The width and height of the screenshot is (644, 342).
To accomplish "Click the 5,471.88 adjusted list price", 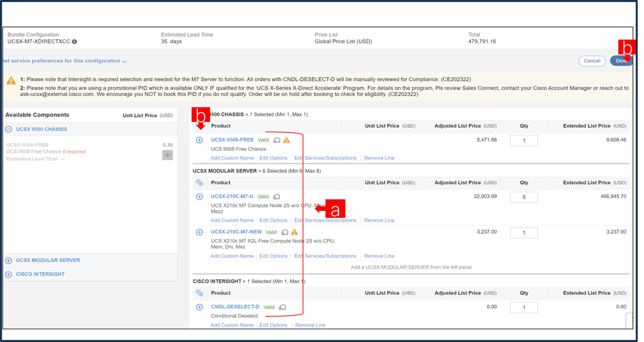I will [487, 140].
